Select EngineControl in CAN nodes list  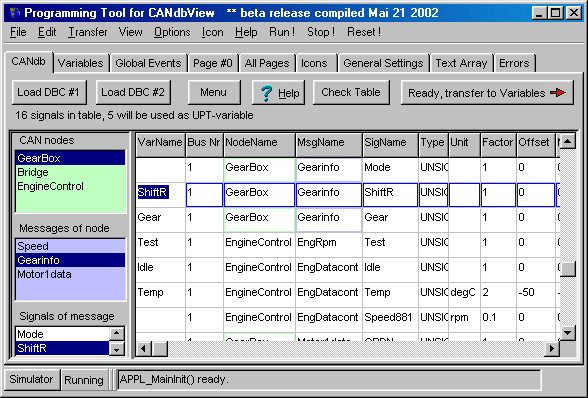pyautogui.click(x=70, y=186)
